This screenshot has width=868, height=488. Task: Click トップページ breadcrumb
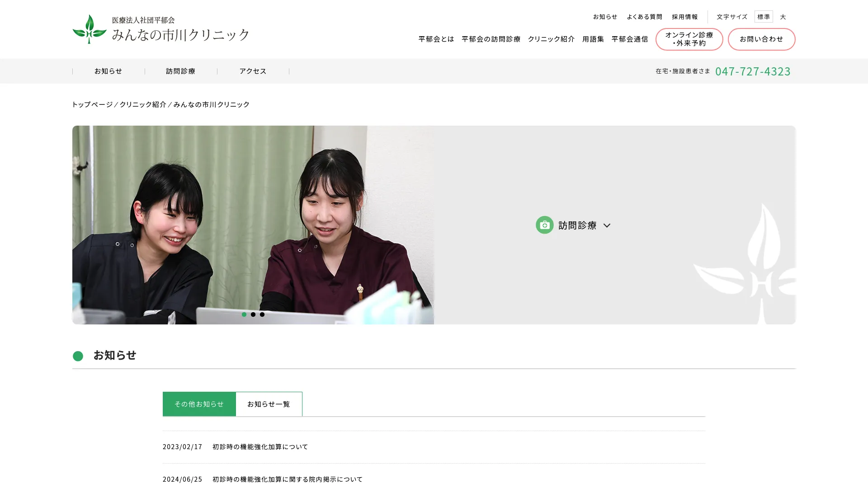click(92, 104)
